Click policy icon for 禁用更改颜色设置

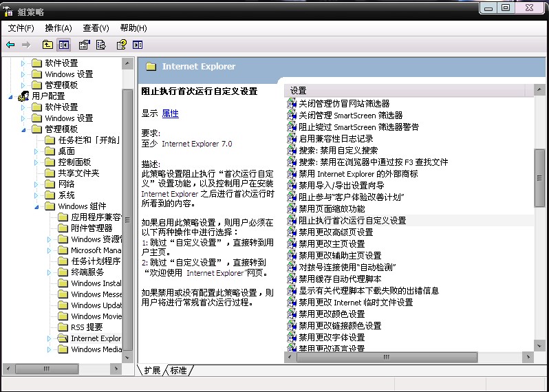pos(292,314)
